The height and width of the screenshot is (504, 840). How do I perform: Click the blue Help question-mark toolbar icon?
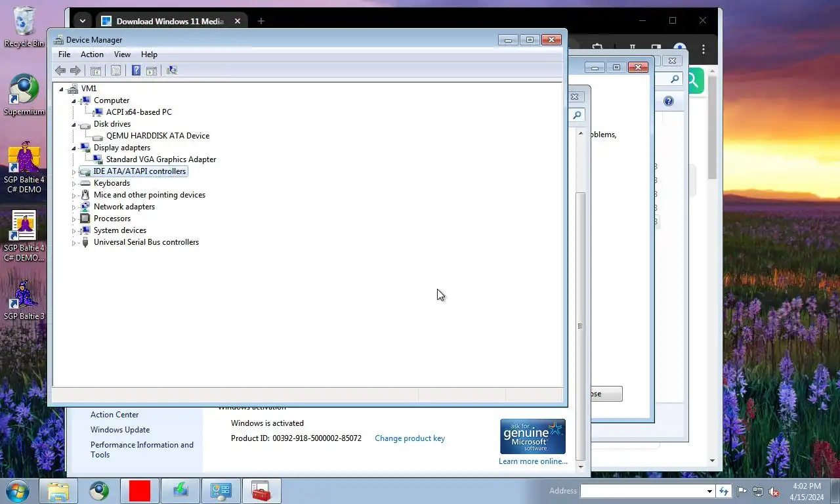click(136, 70)
